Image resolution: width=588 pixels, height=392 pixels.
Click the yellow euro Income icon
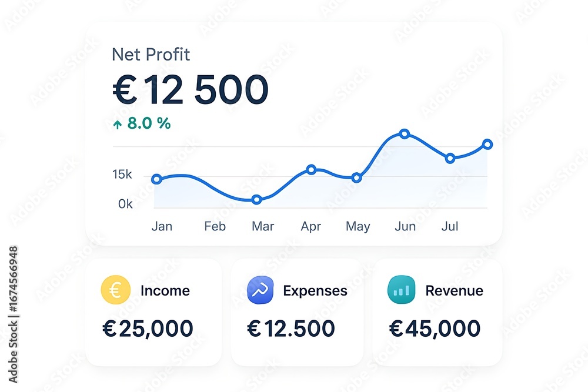(x=115, y=290)
